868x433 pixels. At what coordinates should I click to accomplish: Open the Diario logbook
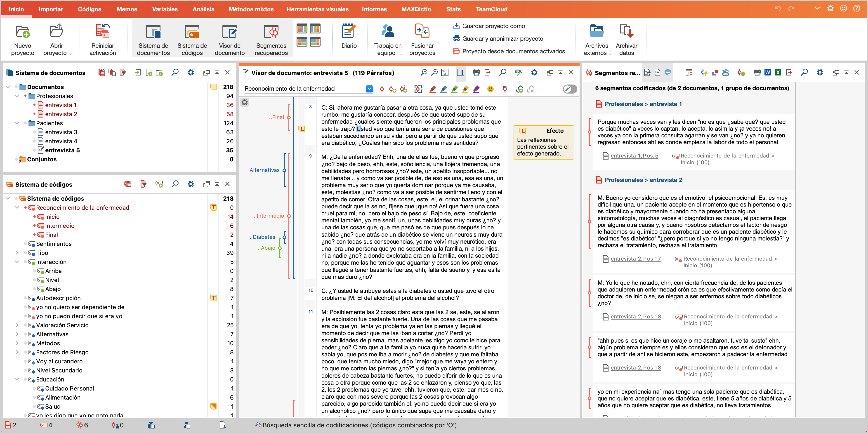[x=349, y=36]
